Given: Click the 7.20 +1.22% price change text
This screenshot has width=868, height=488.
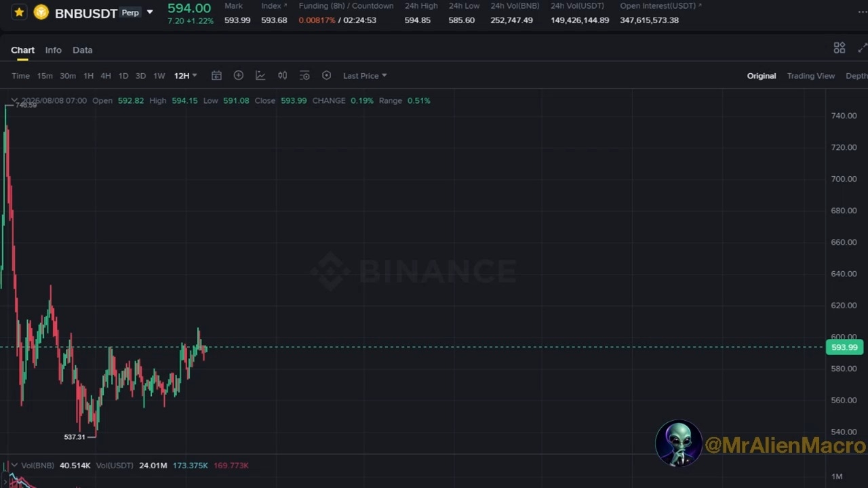Looking at the screenshot, I should click(191, 21).
